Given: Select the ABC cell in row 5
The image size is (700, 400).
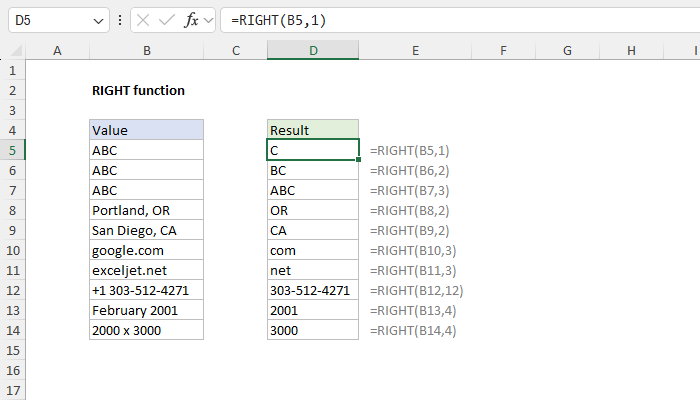Looking at the screenshot, I should 146,150.
